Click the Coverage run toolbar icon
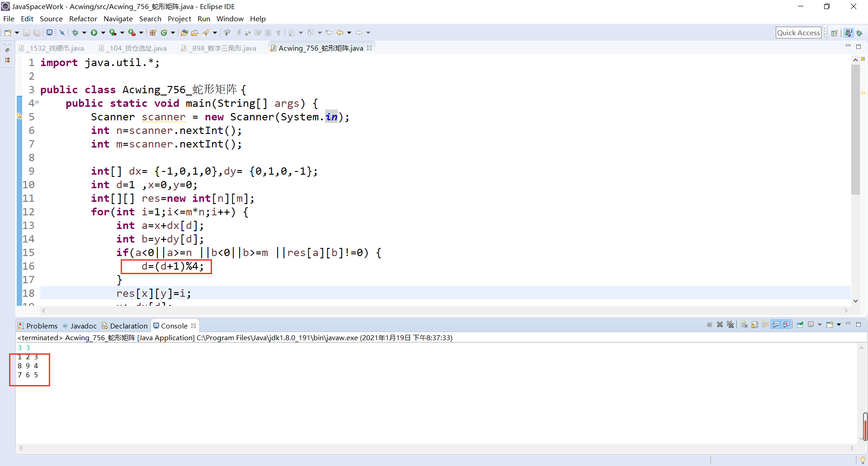Image resolution: width=868 pixels, height=466 pixels. tap(113, 33)
